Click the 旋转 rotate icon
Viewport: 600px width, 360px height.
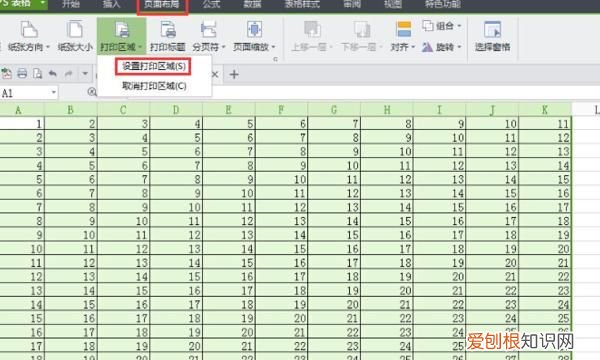[427, 47]
